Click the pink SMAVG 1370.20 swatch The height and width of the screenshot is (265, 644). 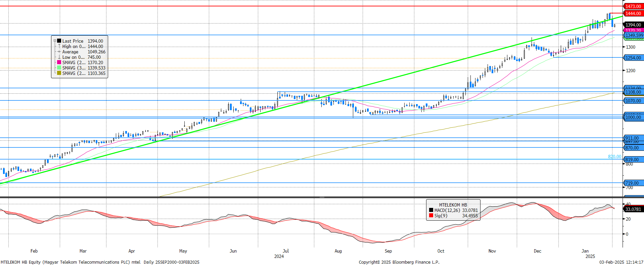[x=59, y=62]
